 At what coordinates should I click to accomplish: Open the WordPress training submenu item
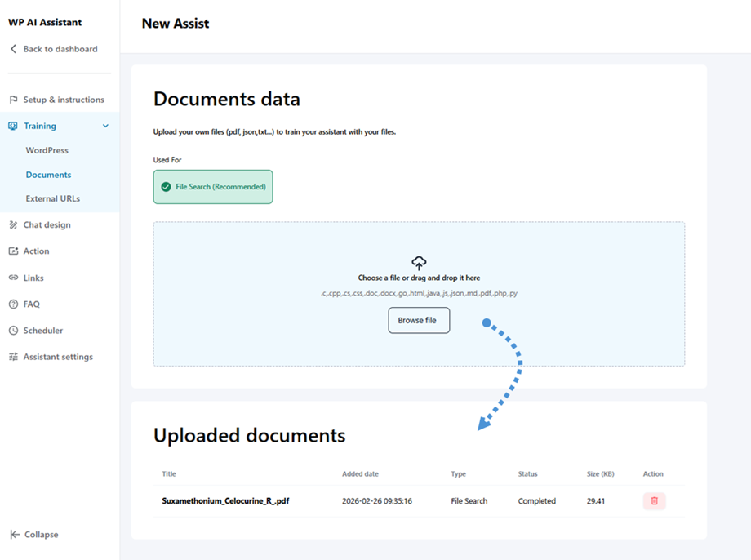47,150
